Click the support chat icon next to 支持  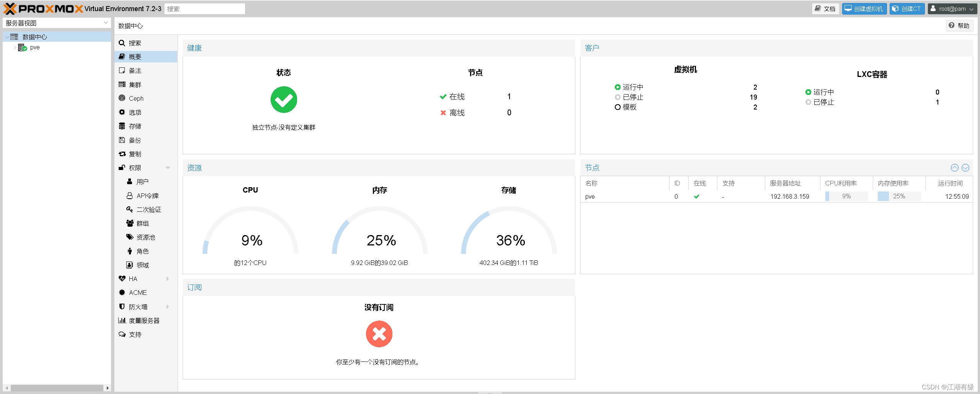122,334
